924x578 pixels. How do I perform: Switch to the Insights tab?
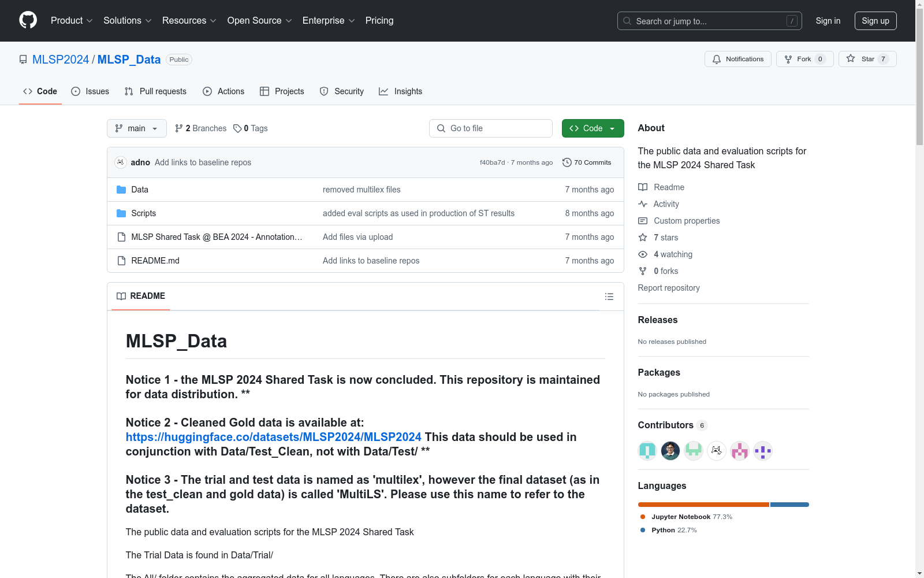tap(400, 91)
